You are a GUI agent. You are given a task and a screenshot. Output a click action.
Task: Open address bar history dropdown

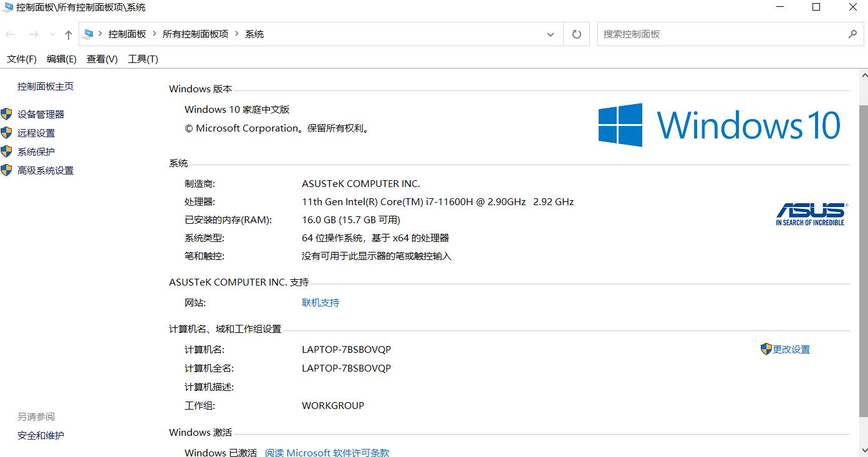(x=551, y=35)
